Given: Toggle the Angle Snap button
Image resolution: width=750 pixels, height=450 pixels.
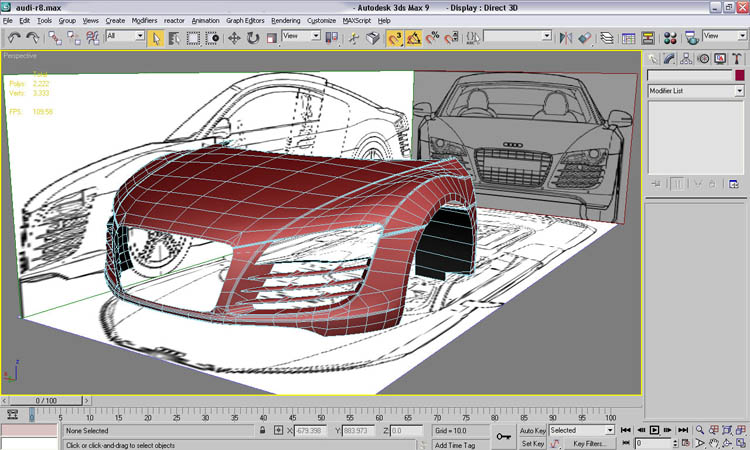Looking at the screenshot, I should 414,38.
